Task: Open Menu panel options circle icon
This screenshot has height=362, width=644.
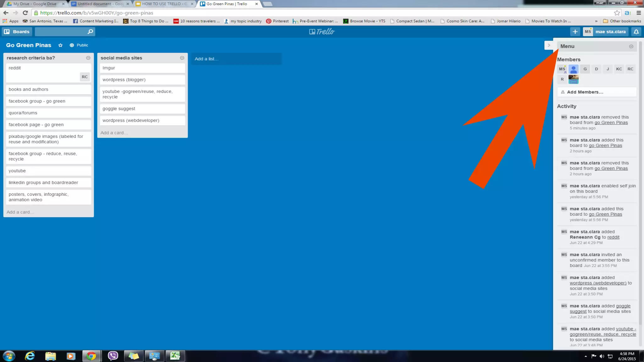Action: click(x=631, y=46)
